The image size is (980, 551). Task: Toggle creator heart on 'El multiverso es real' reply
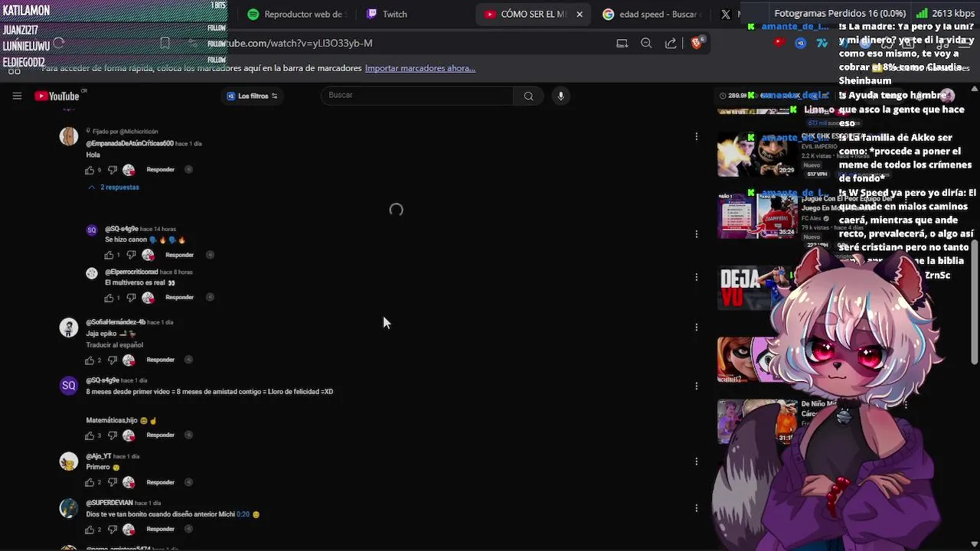click(x=148, y=298)
